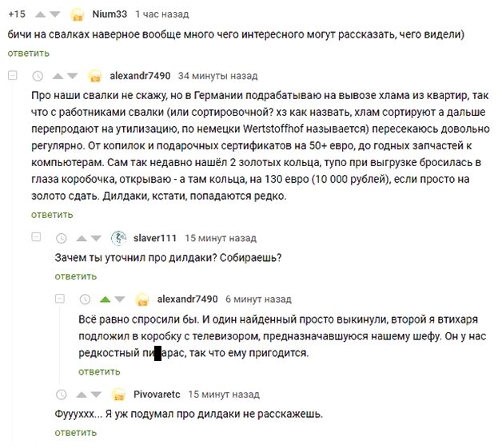This screenshot has height=448, width=502.
Task: Click the slaver111 avatar image
Action: 118,238
